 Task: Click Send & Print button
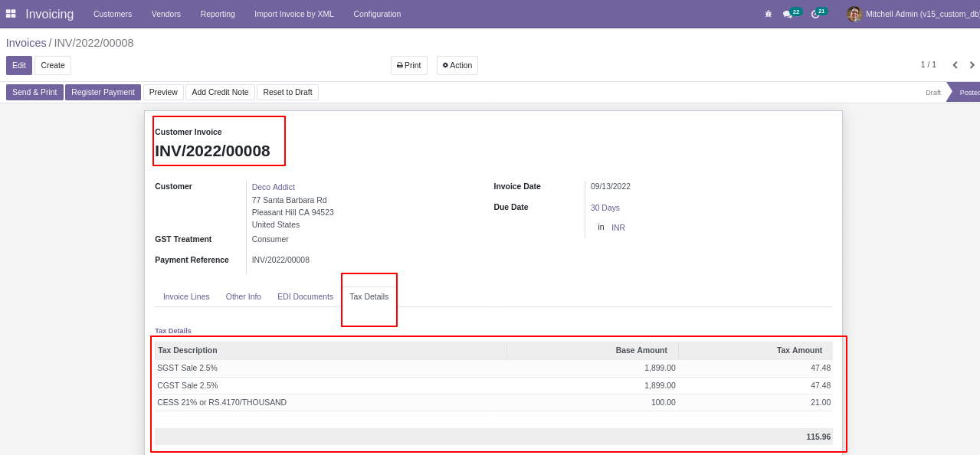click(34, 92)
